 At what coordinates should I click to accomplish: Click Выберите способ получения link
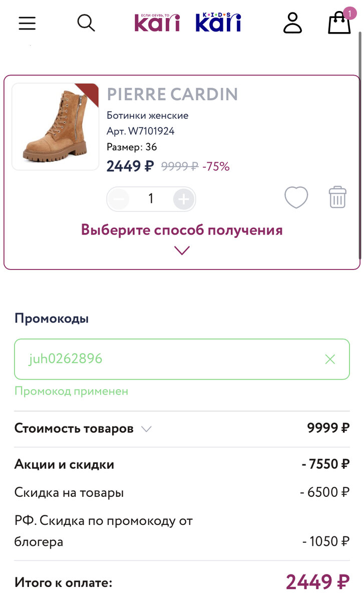tap(182, 229)
